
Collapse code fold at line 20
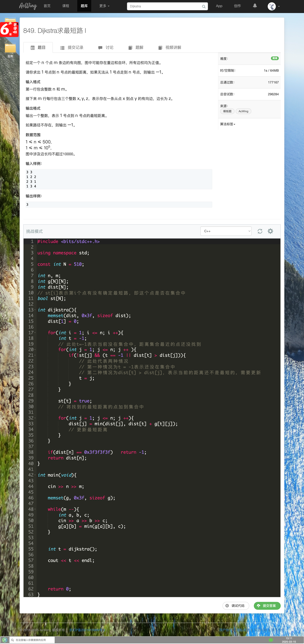coord(35,350)
